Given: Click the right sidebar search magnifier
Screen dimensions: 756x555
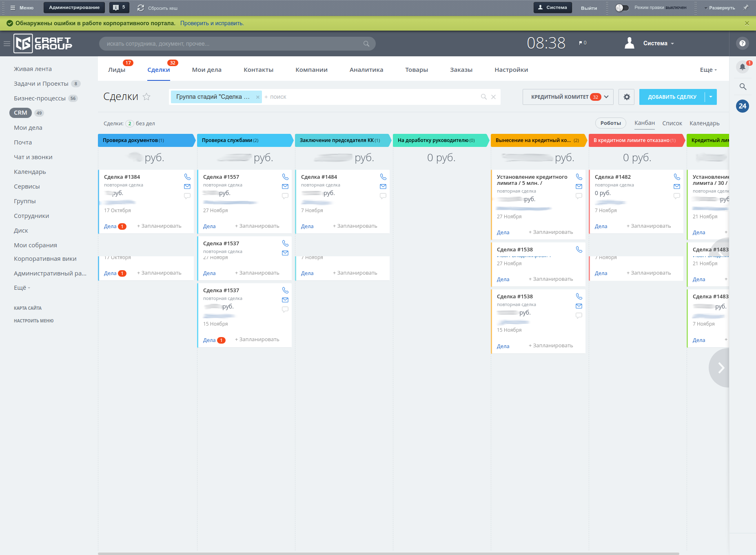Looking at the screenshot, I should pos(743,87).
